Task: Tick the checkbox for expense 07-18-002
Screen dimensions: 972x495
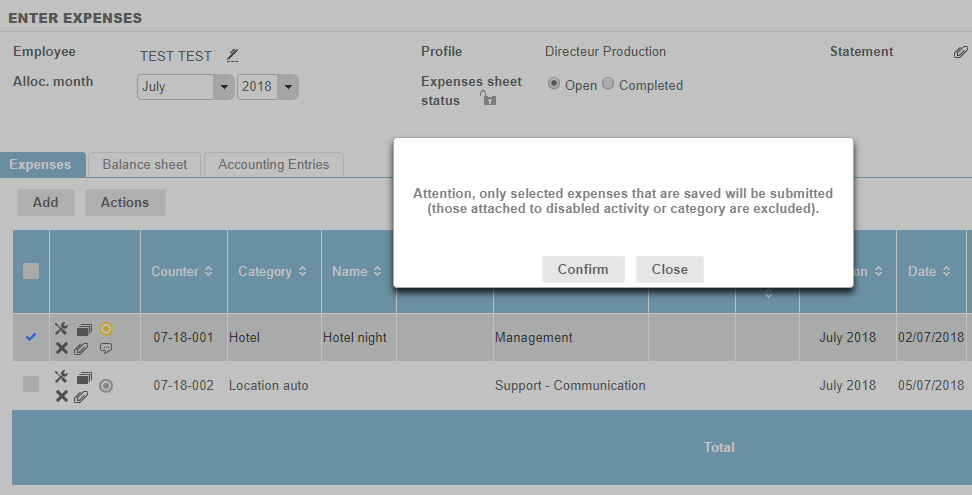Action: point(31,384)
